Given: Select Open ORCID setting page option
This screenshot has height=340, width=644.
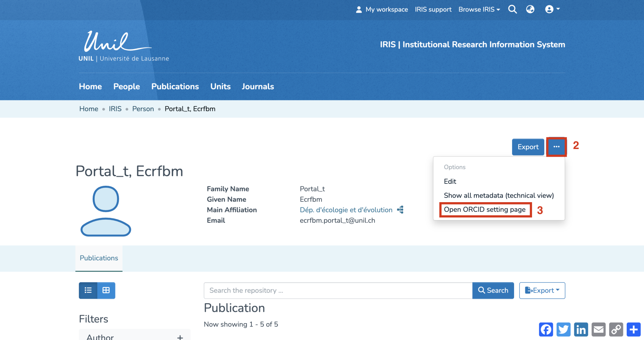Looking at the screenshot, I should [485, 209].
